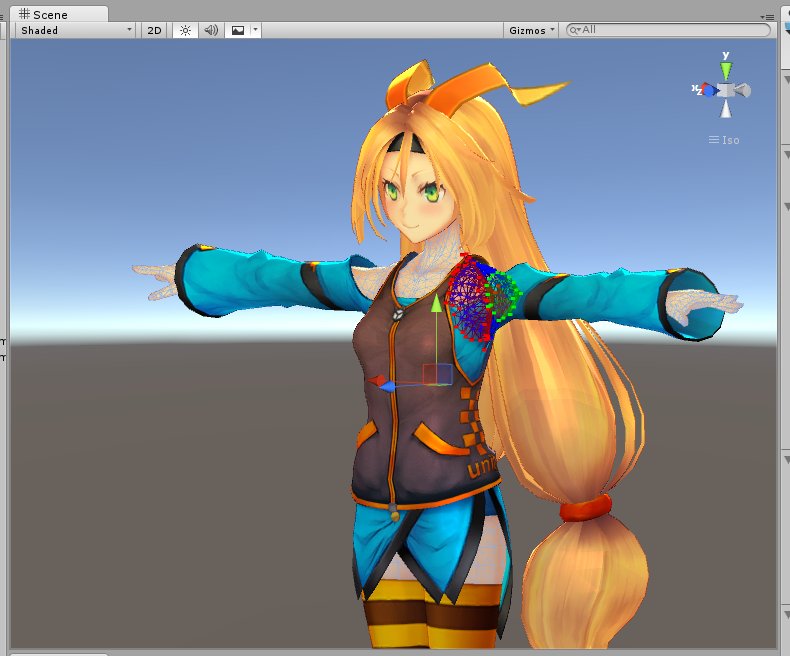
Task: Open the Gizmos dropdown menu
Action: [x=531, y=30]
